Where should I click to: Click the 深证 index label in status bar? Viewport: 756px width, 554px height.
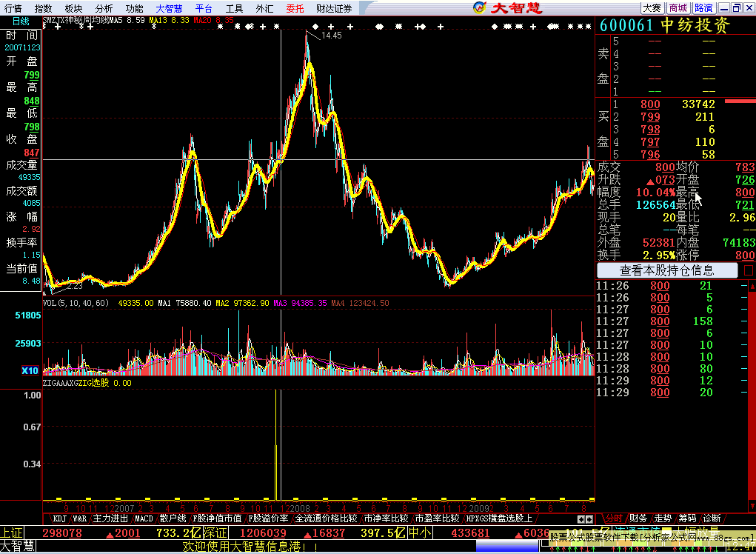click(x=215, y=533)
